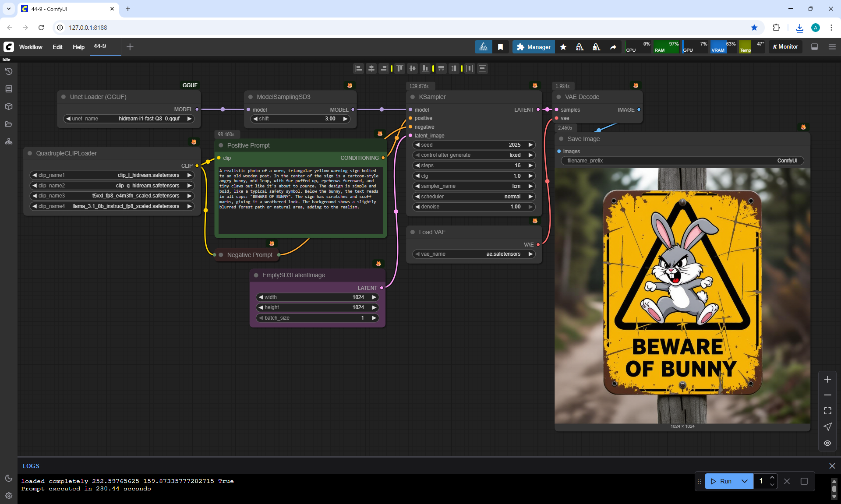841x504 pixels.
Task: Open the workflows folder sidebar icon
Action: pos(9,124)
